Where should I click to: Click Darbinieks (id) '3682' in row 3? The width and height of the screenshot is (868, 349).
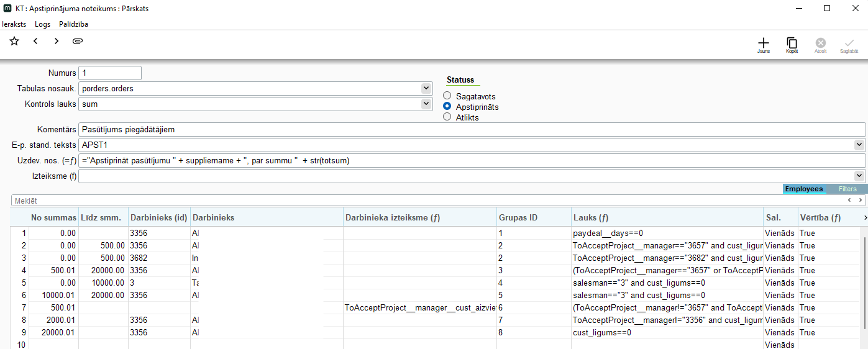(159, 258)
